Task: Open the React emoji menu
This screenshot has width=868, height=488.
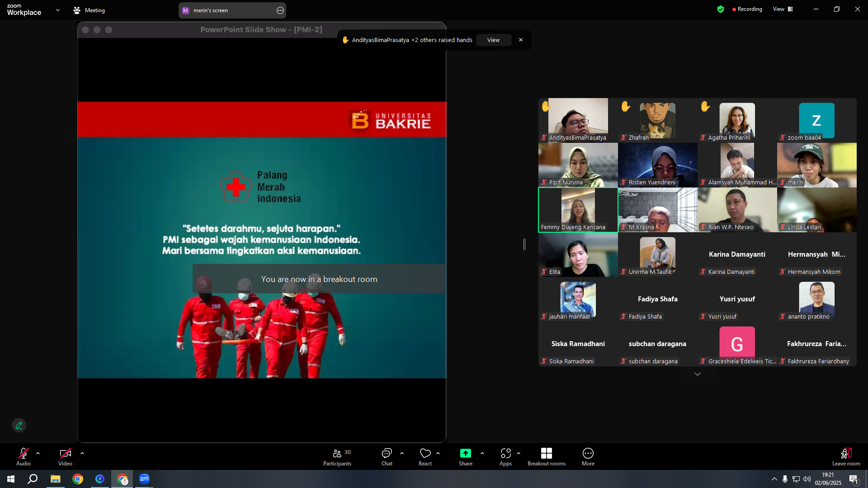Action: 425,456
